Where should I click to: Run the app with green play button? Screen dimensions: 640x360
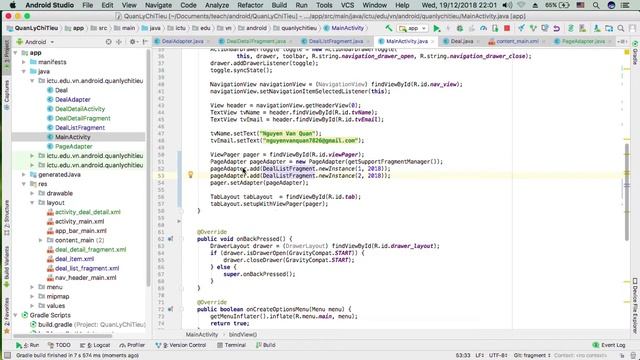coord(437,28)
